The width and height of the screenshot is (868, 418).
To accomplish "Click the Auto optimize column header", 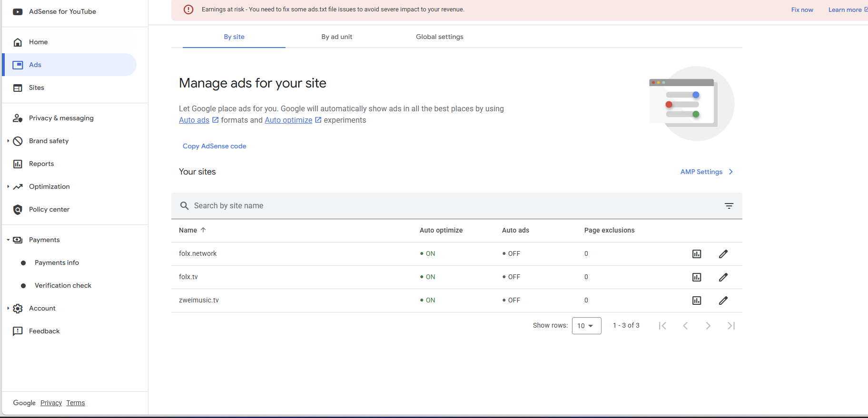I will tap(441, 231).
